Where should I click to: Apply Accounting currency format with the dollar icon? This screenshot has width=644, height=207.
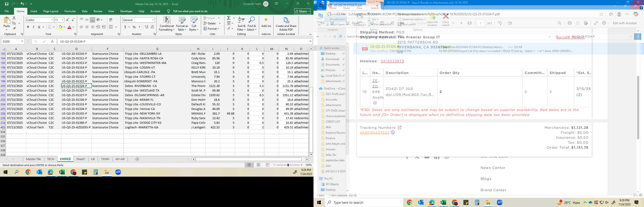tap(125, 27)
